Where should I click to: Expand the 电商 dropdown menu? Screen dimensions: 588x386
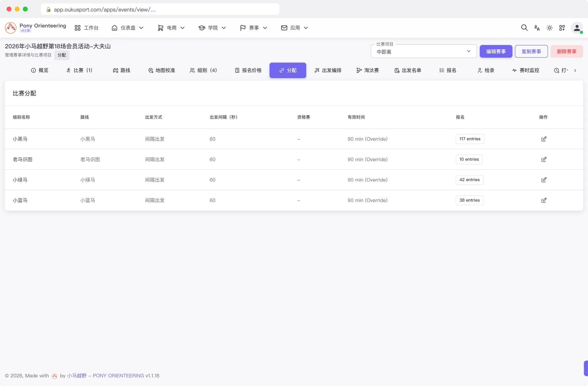click(x=171, y=28)
